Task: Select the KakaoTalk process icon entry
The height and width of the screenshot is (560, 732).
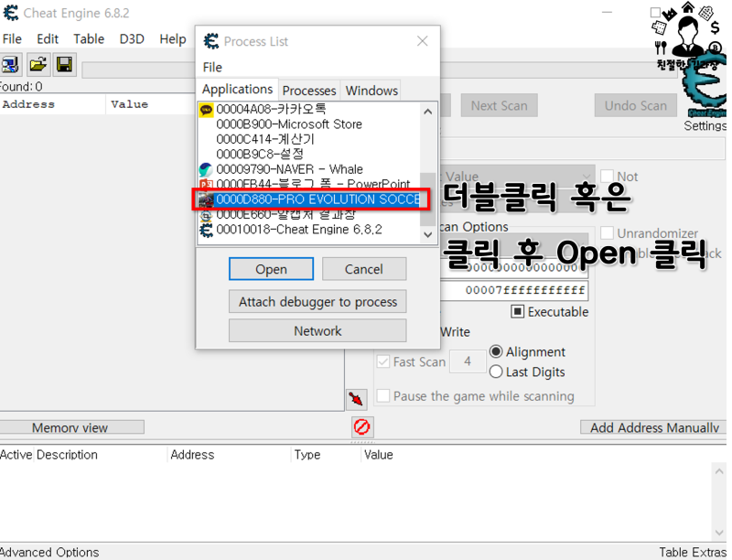Action: click(x=206, y=110)
